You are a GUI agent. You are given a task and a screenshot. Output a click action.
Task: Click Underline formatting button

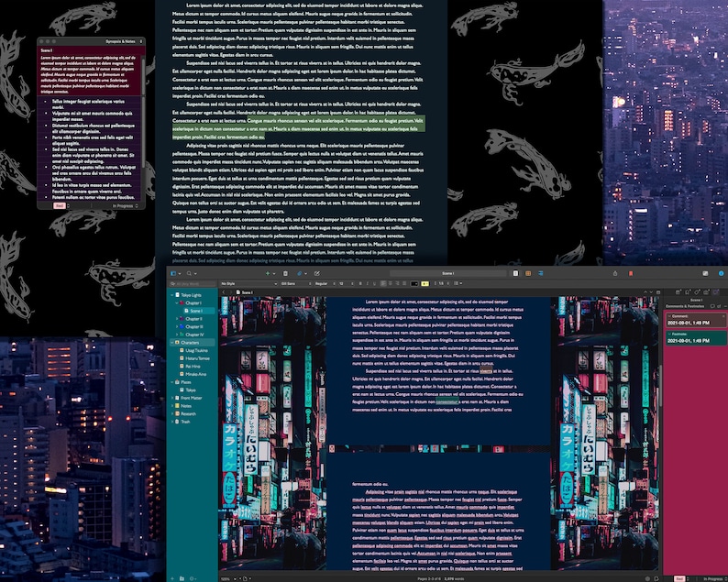click(374, 283)
